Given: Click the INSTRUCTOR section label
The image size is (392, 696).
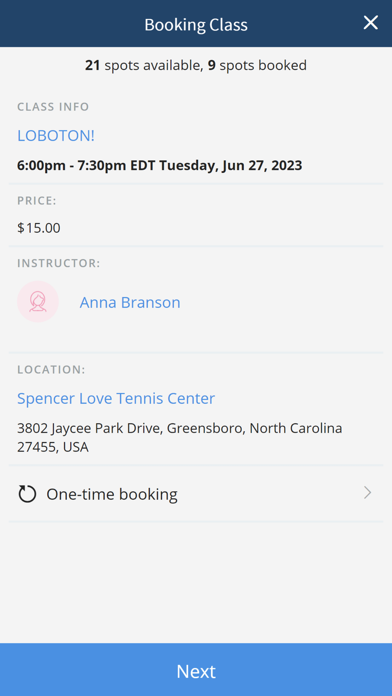Looking at the screenshot, I should pos(59,263).
